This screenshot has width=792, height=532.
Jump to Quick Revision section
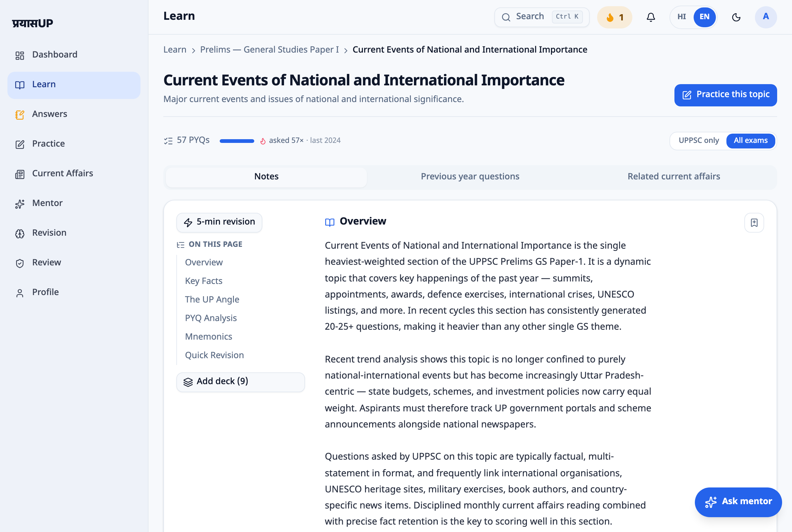tap(214, 355)
